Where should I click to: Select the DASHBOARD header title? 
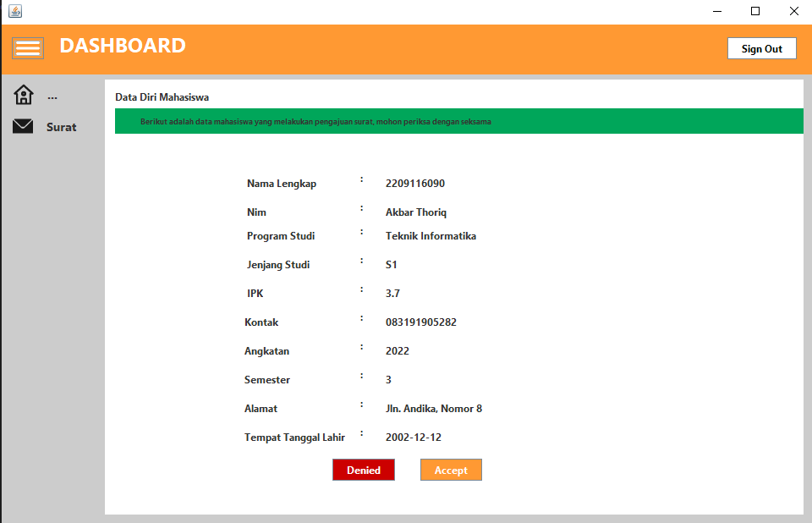pyautogui.click(x=123, y=47)
